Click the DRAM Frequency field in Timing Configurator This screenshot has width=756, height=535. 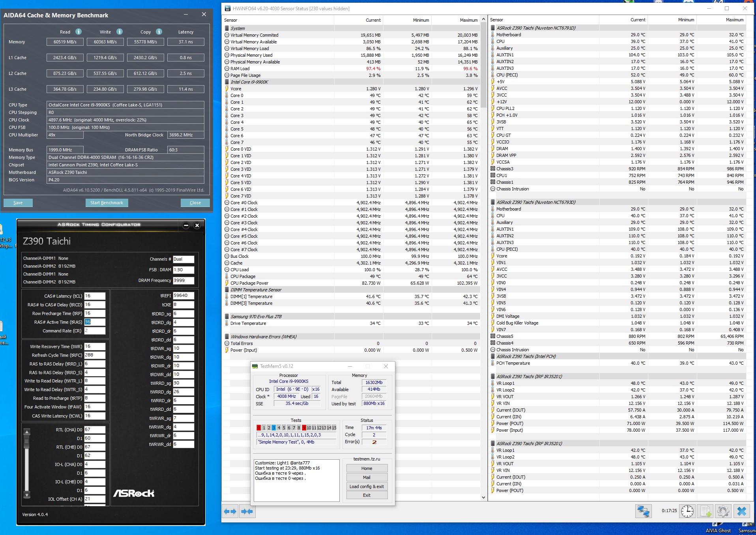click(x=183, y=280)
